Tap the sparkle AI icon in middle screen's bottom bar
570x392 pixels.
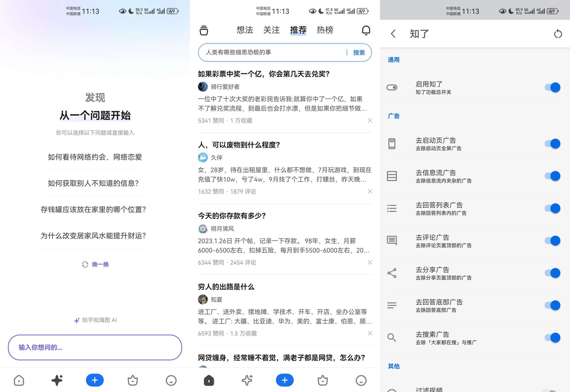click(247, 380)
